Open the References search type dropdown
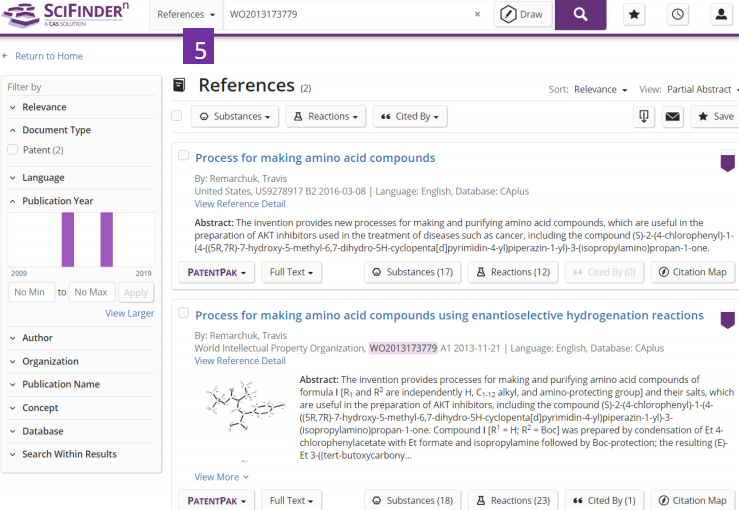The image size is (739, 510). [186, 15]
